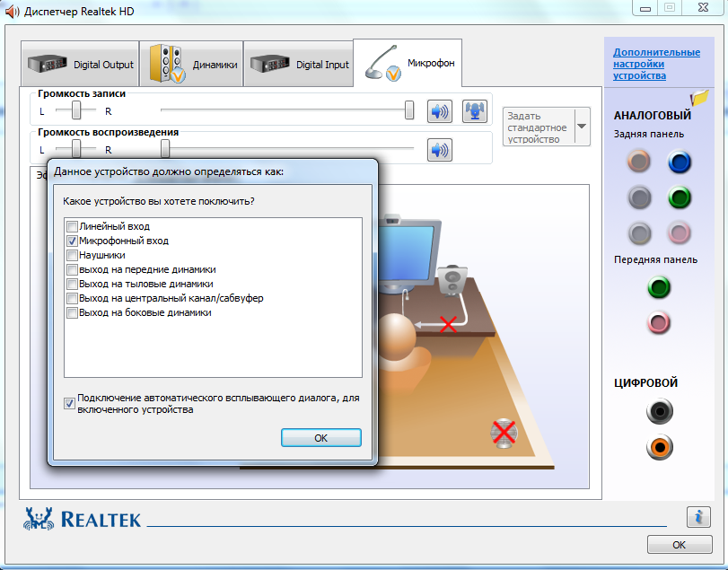Image resolution: width=728 pixels, height=570 pixels.
Task: Select the pink front panel jack
Action: coord(659,322)
